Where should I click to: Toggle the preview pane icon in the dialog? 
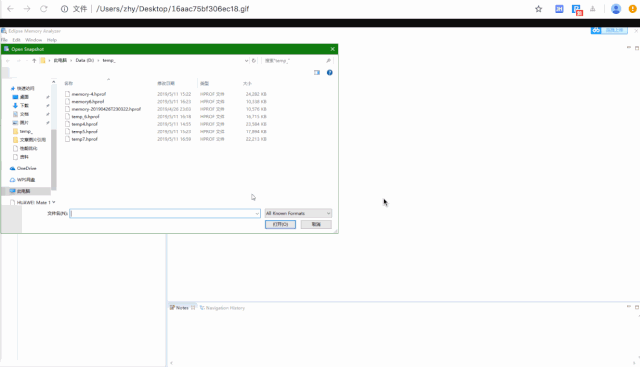(x=317, y=73)
